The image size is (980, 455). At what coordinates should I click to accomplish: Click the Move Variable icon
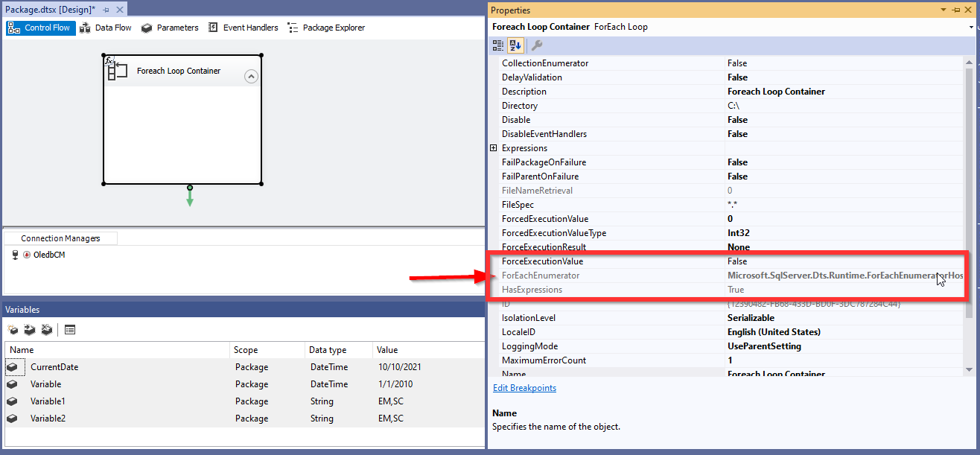pyautogui.click(x=30, y=329)
